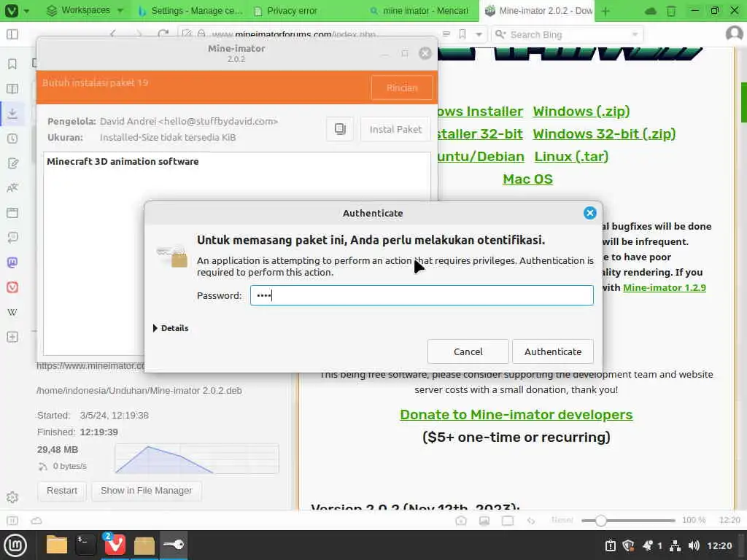
Task: Close the Authenticate dialog
Action: (x=589, y=213)
